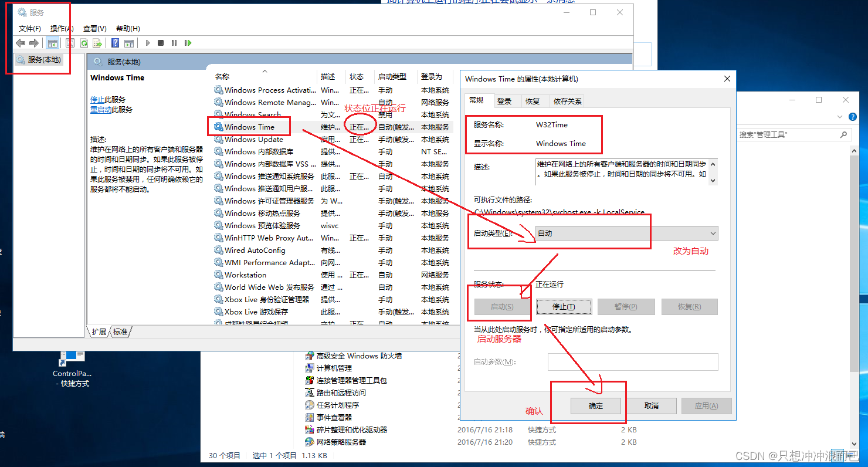Click the 任务计划程序 clock icon
The height and width of the screenshot is (467, 868).
pos(310,405)
